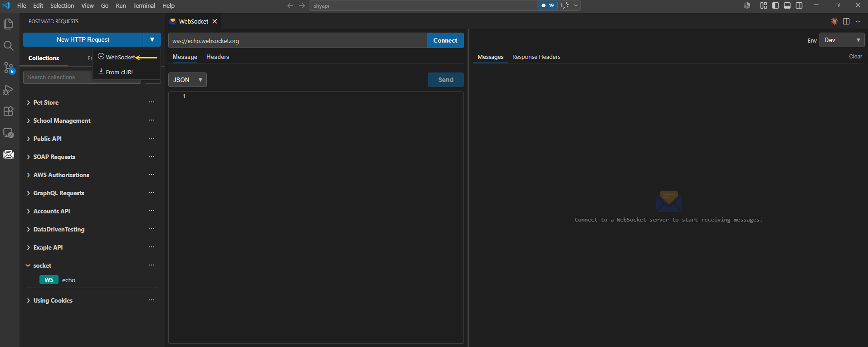
Task: Open options for Using Cookies collection
Action: tap(151, 300)
